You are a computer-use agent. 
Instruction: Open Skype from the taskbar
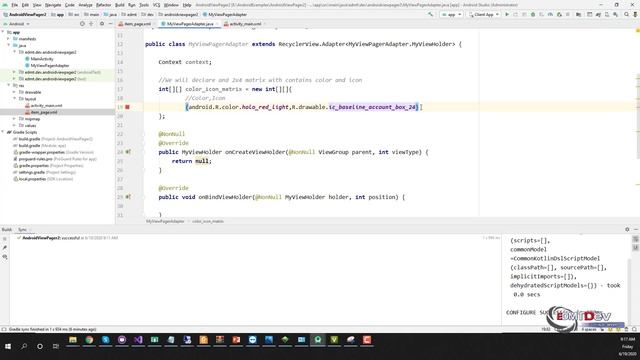[105, 340]
